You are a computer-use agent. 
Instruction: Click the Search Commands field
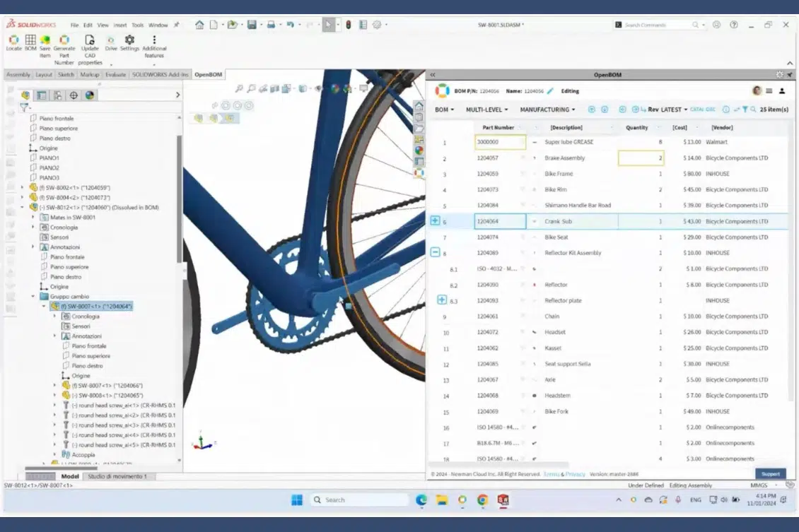[x=655, y=25]
